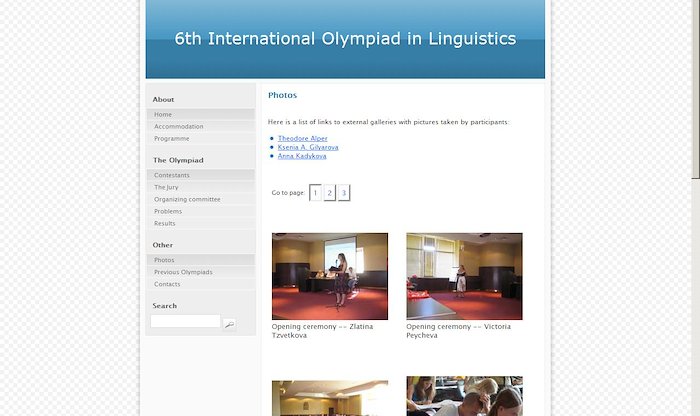This screenshot has width=700, height=416.
Task: Open the Accommodation page
Action: 201,126
